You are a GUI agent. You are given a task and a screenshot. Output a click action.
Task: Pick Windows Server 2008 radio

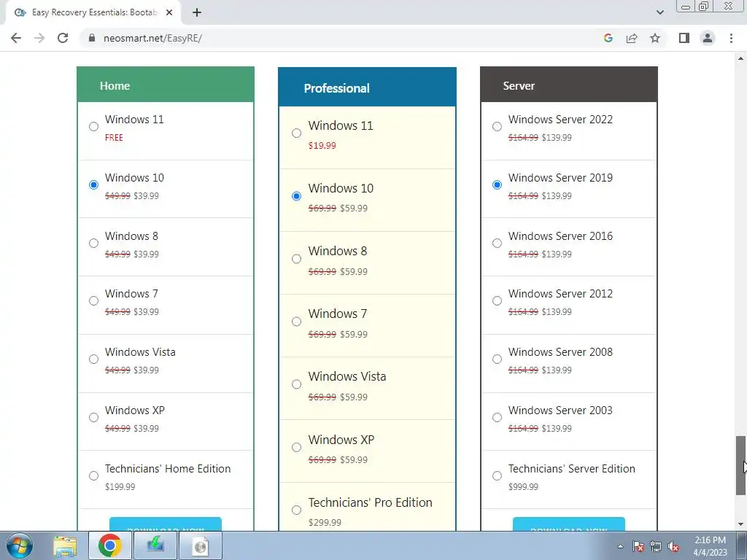tap(497, 359)
